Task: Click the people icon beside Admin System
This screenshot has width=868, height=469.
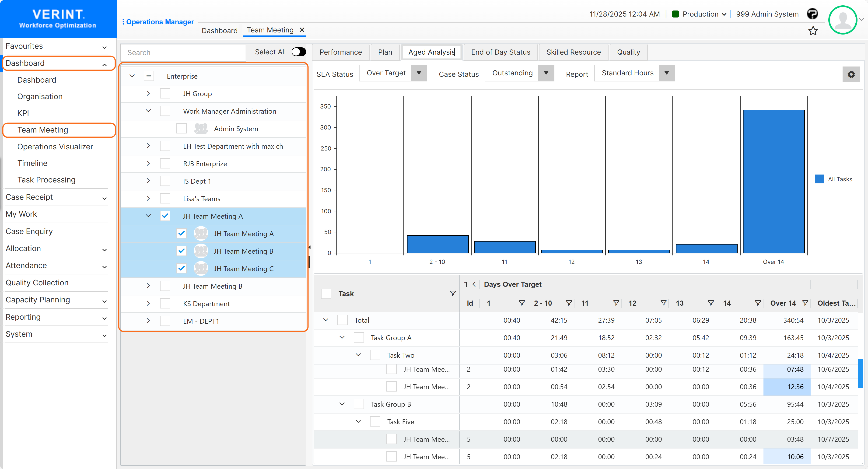Action: click(201, 128)
